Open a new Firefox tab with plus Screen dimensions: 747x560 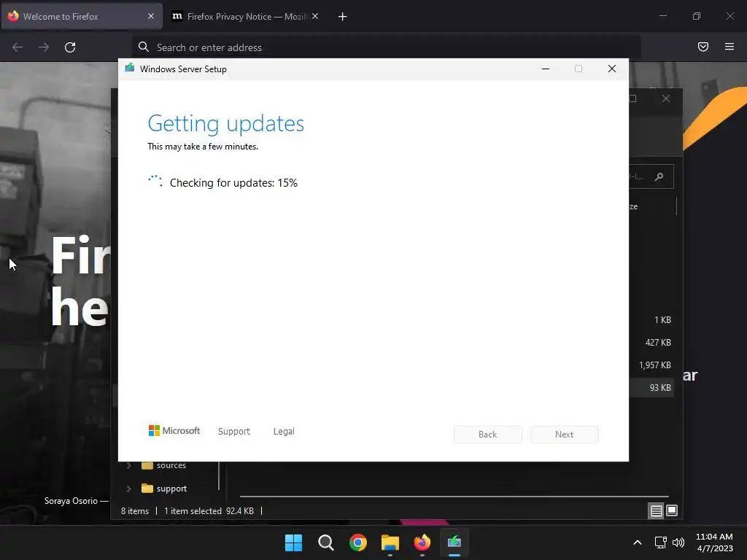click(x=343, y=17)
